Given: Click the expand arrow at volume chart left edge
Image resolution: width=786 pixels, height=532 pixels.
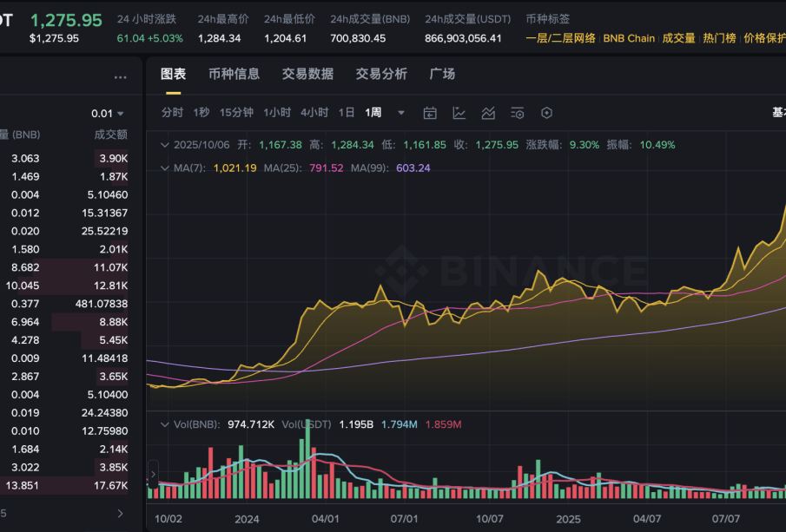Looking at the screenshot, I should (153, 474).
